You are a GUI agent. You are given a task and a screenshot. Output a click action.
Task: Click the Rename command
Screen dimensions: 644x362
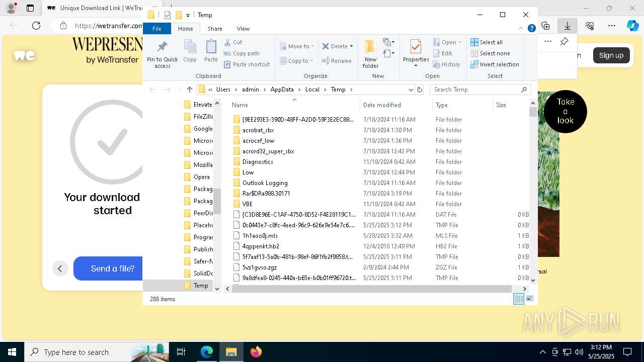337,61
